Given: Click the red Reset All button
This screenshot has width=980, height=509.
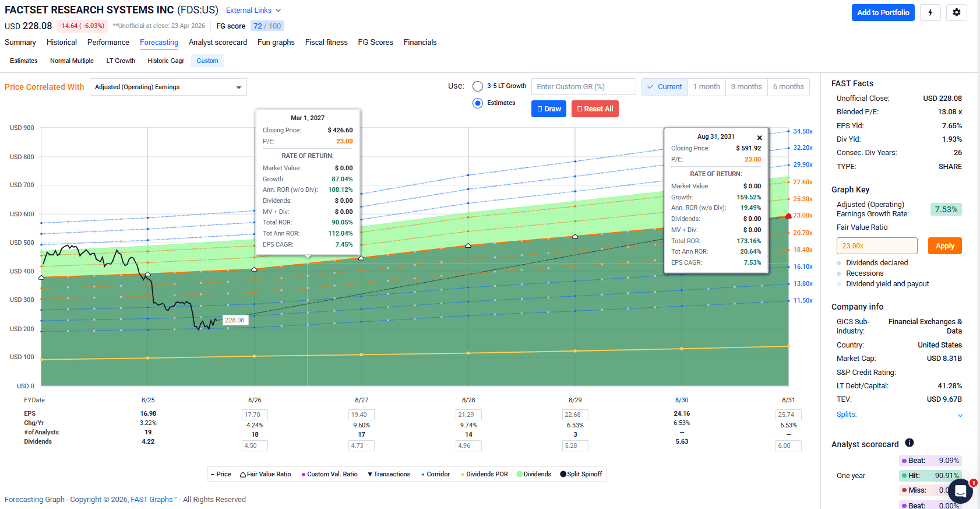Looking at the screenshot, I should coord(595,109).
